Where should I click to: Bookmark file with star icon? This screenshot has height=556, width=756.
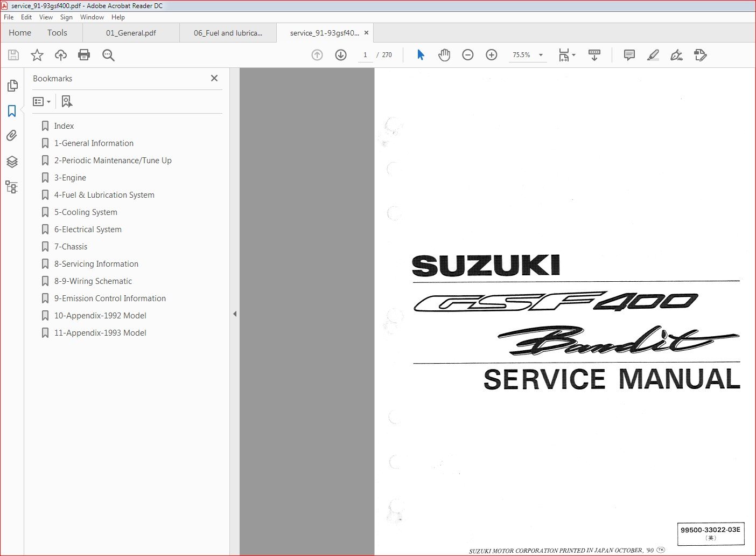tap(37, 55)
